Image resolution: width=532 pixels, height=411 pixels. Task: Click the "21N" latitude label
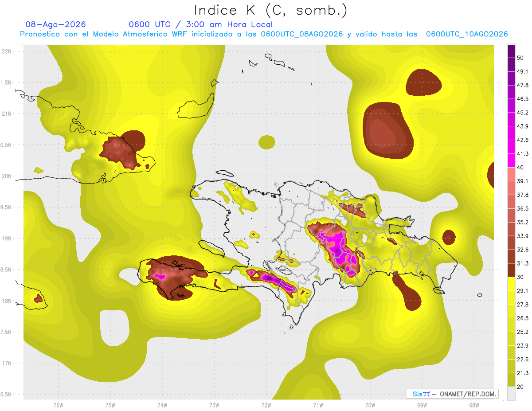[7, 114]
